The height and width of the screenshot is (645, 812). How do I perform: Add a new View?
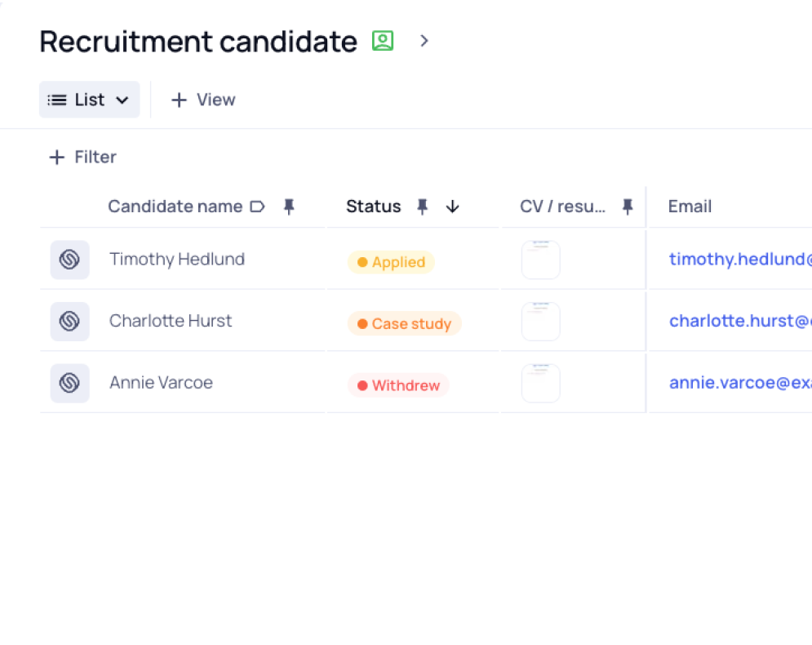203,100
